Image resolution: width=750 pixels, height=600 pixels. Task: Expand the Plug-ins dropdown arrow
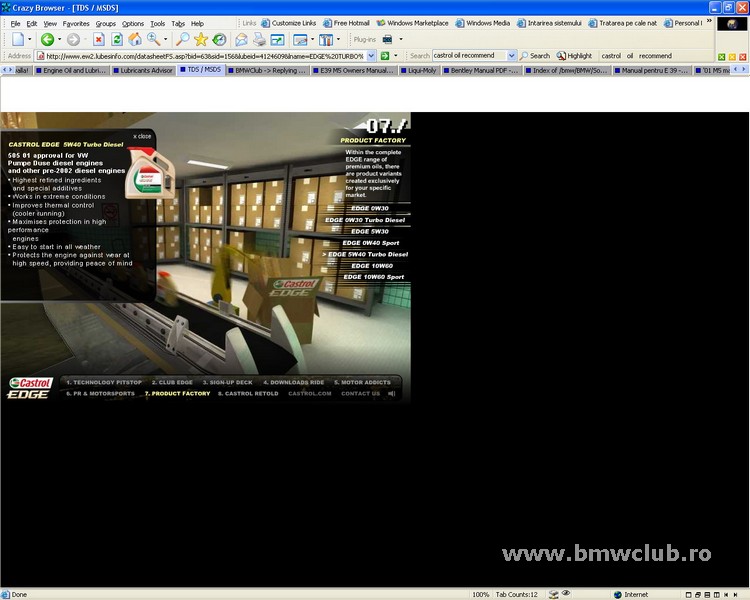click(401, 39)
